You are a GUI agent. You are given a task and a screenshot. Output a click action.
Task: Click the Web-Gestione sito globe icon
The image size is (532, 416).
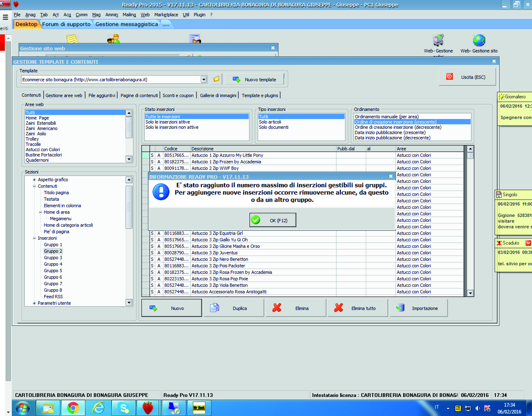pyautogui.click(x=479, y=41)
